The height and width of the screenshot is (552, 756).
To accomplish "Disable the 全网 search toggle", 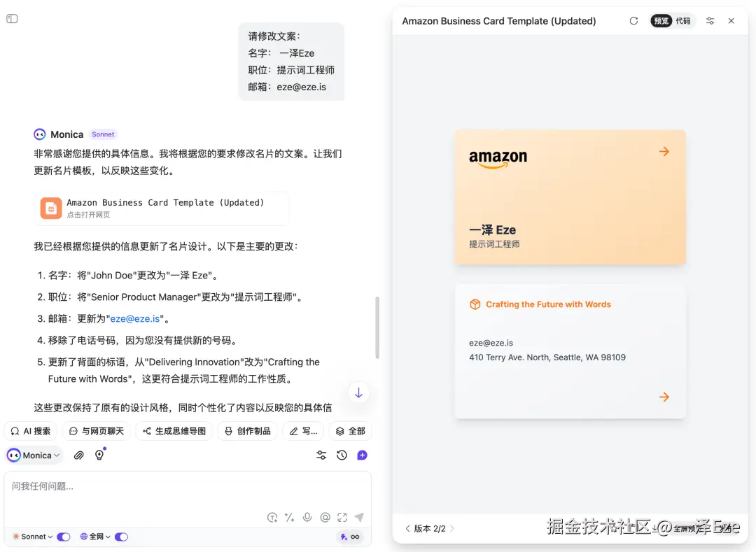I will click(x=120, y=536).
